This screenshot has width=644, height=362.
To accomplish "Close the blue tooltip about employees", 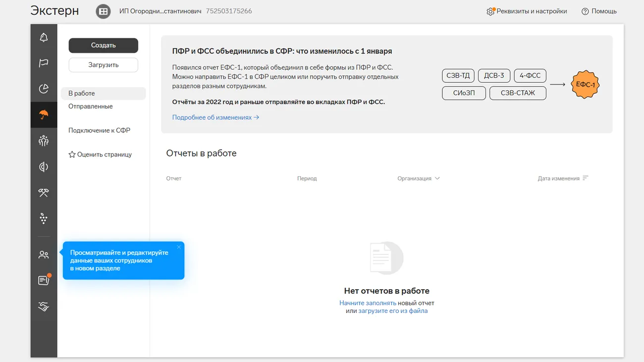I will point(179,247).
